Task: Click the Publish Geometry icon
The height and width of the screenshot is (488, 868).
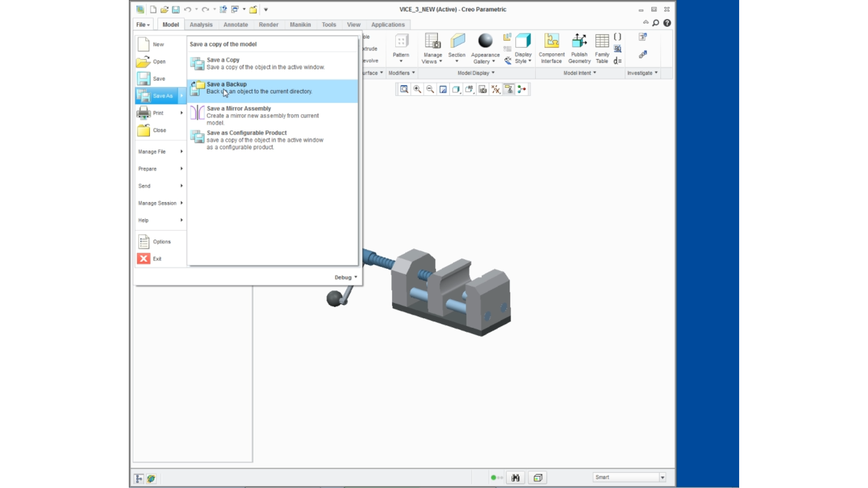Action: click(579, 41)
